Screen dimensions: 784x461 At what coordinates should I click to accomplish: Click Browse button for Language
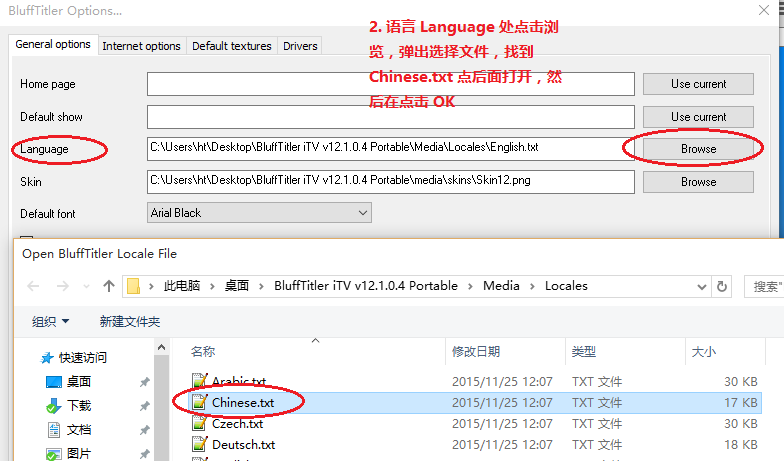(x=698, y=149)
